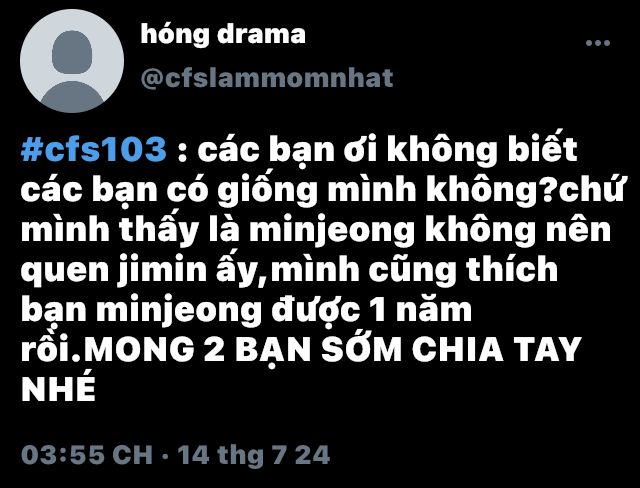
Task: Select the head silhouette inside the avatar
Action: click(x=72, y=51)
